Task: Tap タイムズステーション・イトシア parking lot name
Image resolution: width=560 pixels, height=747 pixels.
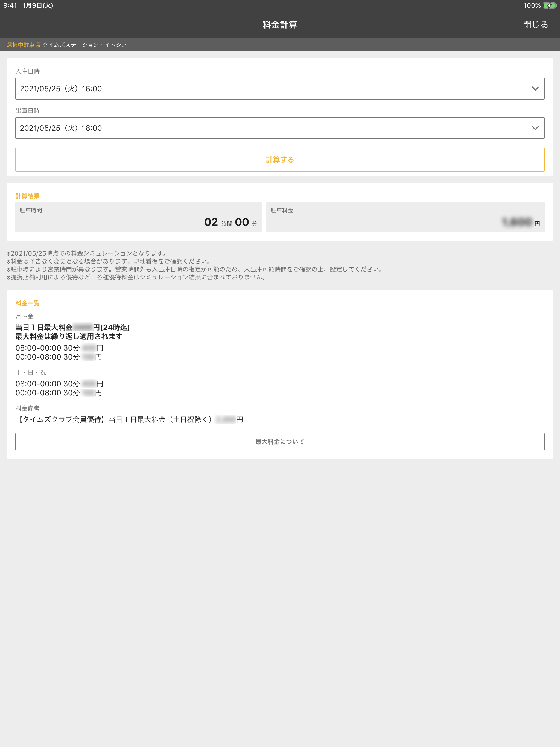Action: [84, 44]
